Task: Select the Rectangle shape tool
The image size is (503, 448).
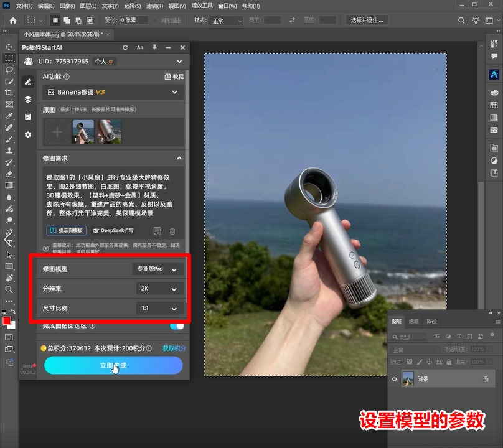Action: coord(9,266)
